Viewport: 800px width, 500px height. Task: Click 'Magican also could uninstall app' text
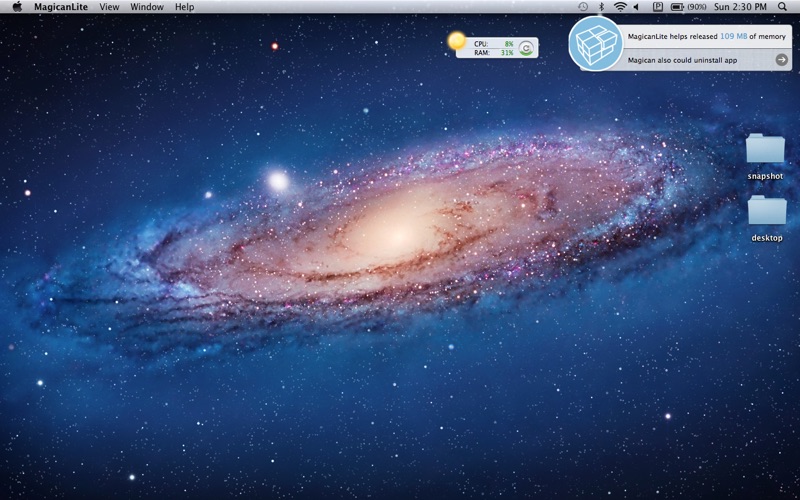click(682, 60)
